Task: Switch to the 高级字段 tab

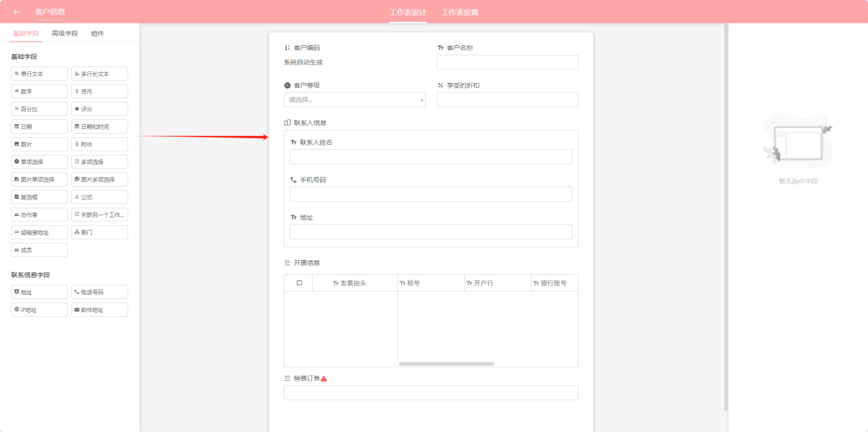Action: click(64, 34)
